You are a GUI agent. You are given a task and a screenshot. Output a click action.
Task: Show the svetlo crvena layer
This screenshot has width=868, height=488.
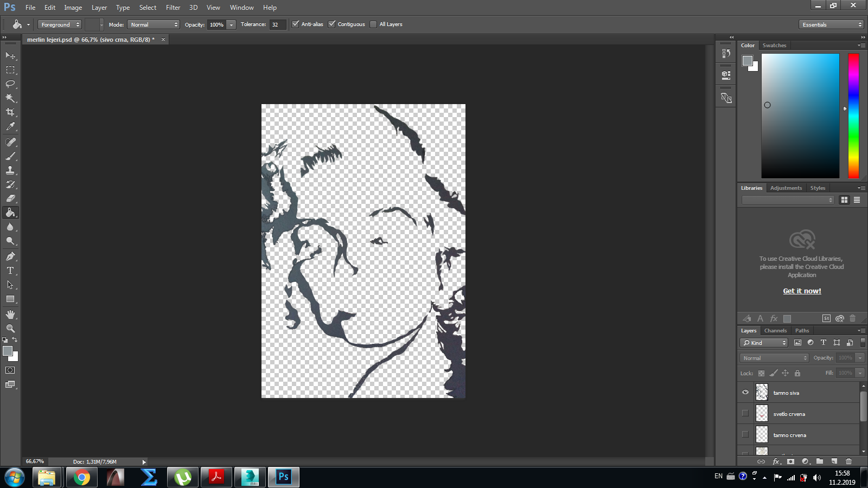tap(745, 413)
